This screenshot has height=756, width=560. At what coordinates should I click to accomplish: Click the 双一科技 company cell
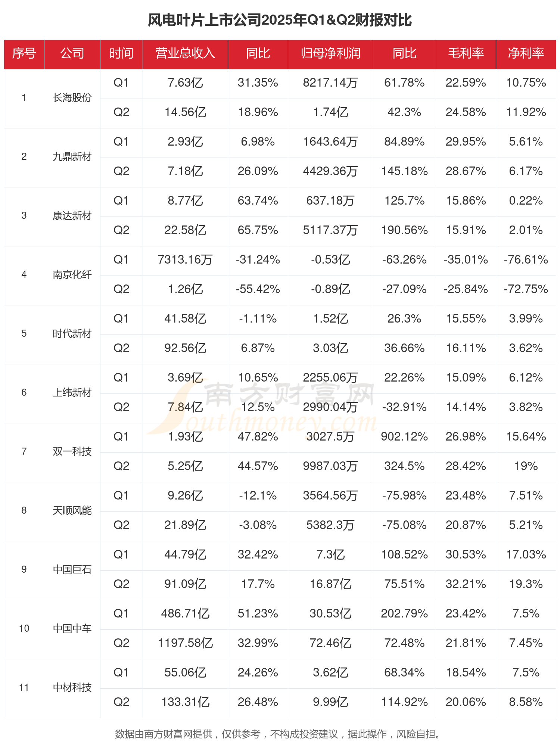72,452
